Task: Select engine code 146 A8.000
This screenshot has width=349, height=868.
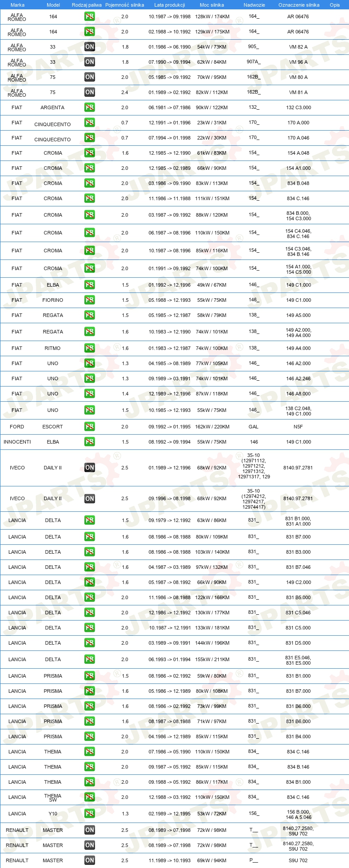Action: pos(299,394)
